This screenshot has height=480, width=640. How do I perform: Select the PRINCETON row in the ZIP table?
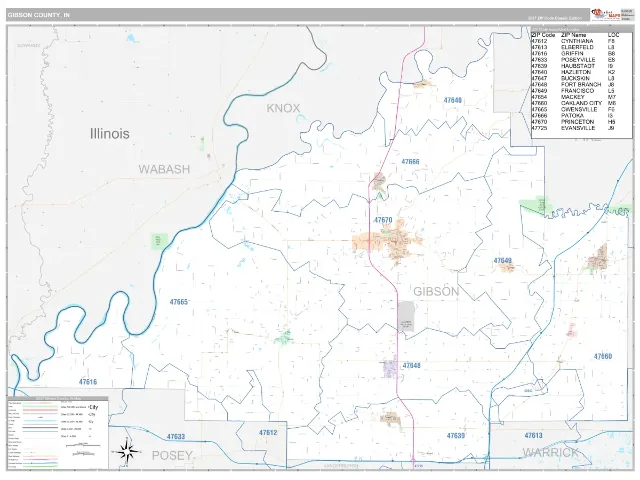573,122
